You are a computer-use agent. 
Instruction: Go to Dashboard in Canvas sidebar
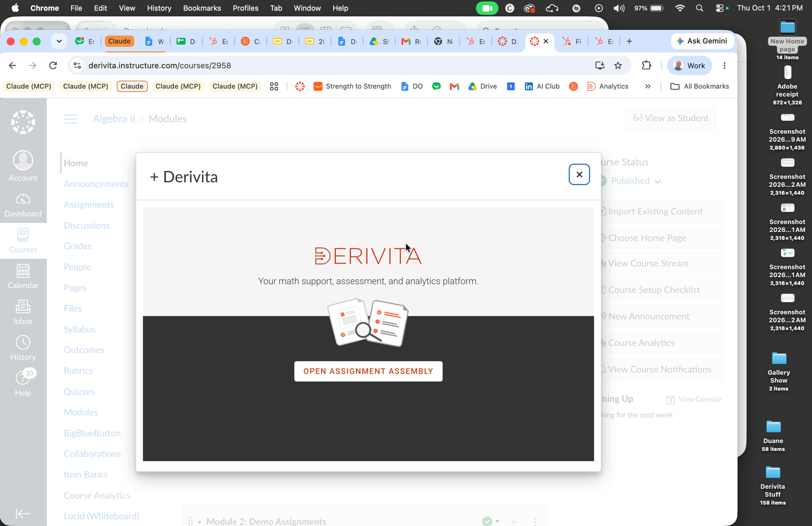(x=23, y=206)
